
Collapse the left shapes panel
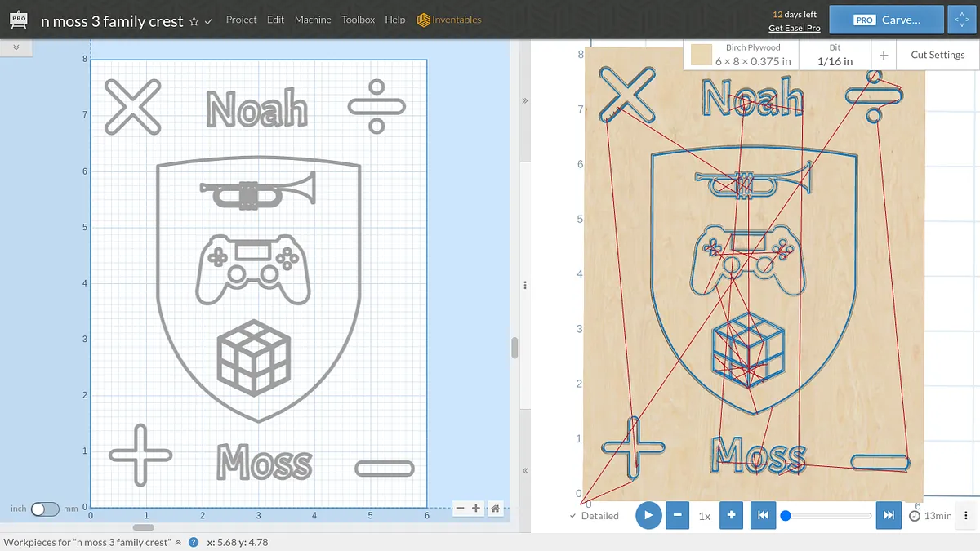click(x=16, y=48)
